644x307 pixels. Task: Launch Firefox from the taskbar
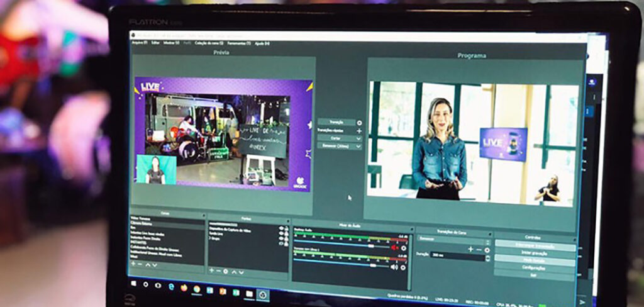184,287
